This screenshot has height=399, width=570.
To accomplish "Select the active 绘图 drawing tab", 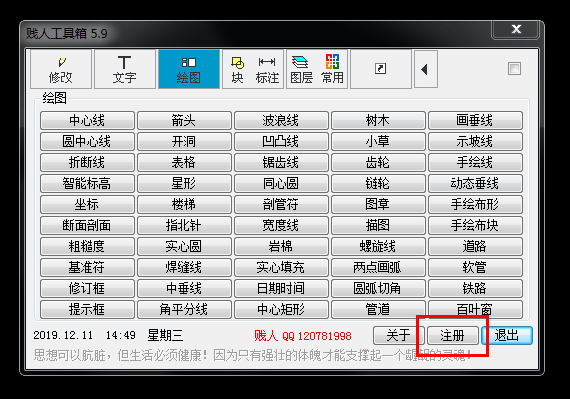I will [189, 69].
